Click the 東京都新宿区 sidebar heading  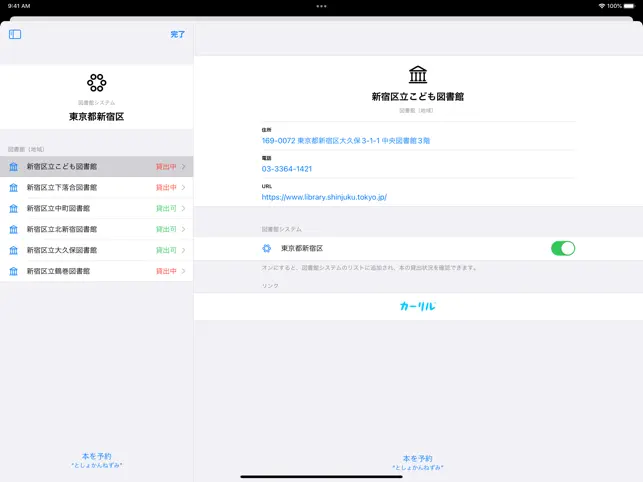tap(96, 117)
